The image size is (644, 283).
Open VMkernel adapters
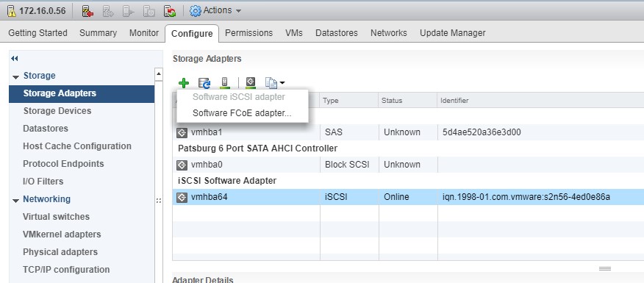62,234
